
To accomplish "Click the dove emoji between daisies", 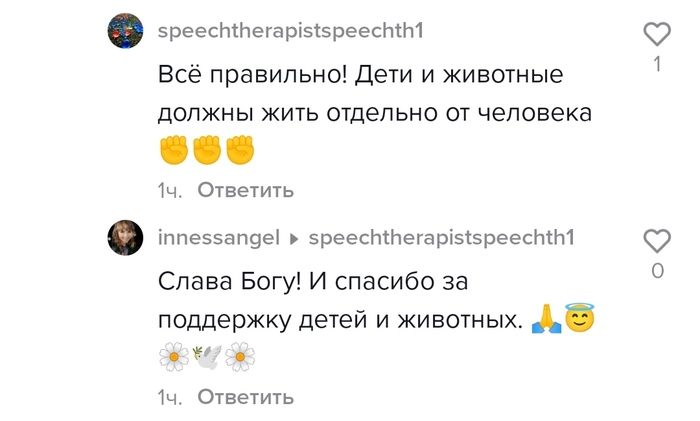I will [207, 357].
